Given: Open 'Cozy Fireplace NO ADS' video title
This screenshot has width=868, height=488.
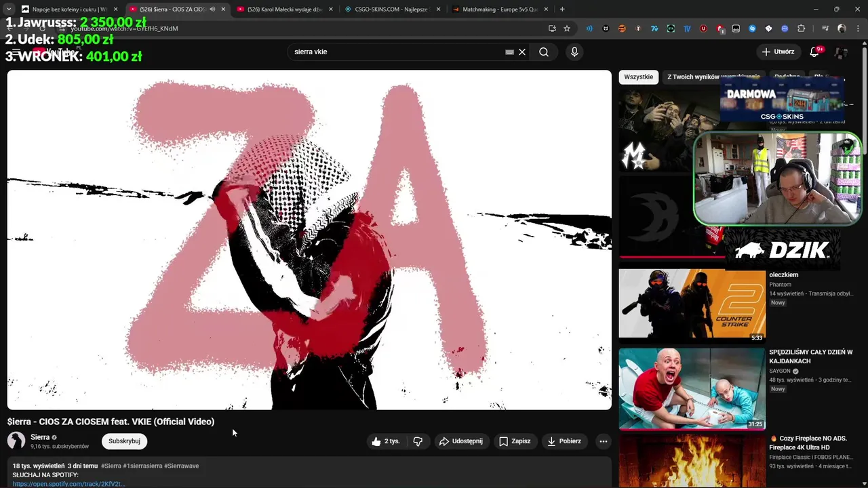Looking at the screenshot, I should [809, 443].
